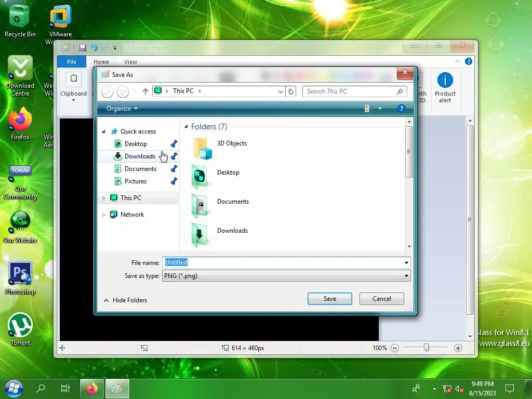Show hidden tray icons arrow
This screenshot has width=532, height=399.
point(434,389)
